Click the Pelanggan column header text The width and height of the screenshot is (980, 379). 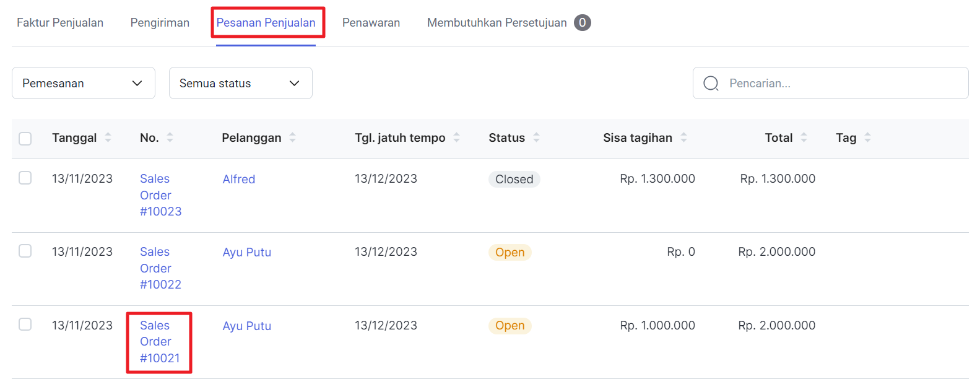pos(251,137)
